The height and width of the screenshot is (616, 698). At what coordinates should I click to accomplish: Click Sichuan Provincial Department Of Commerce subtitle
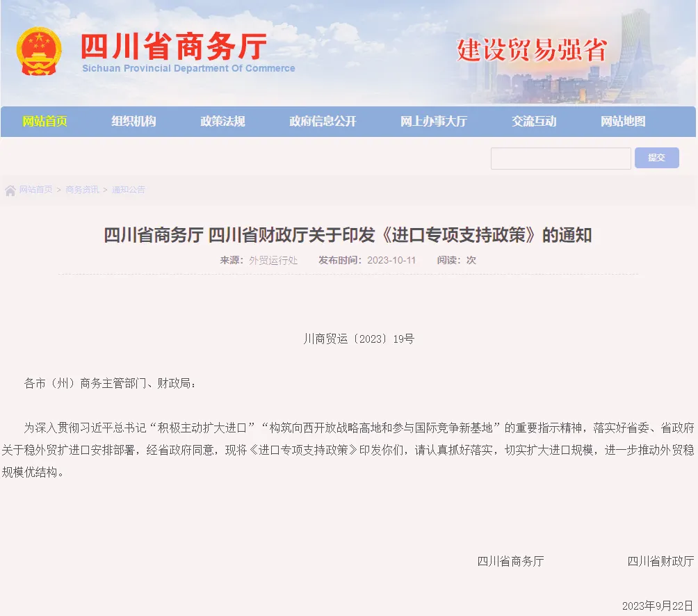tap(188, 69)
